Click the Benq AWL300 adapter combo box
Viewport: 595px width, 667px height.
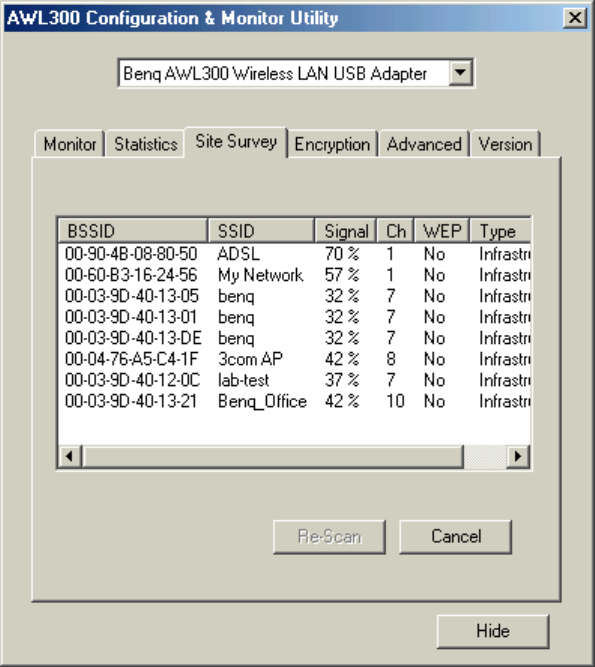coord(296,73)
